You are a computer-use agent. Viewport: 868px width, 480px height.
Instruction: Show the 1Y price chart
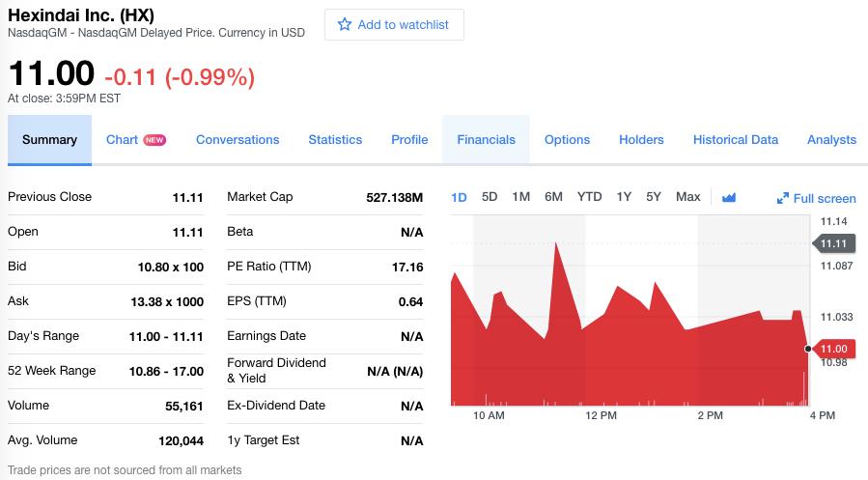[x=624, y=197]
